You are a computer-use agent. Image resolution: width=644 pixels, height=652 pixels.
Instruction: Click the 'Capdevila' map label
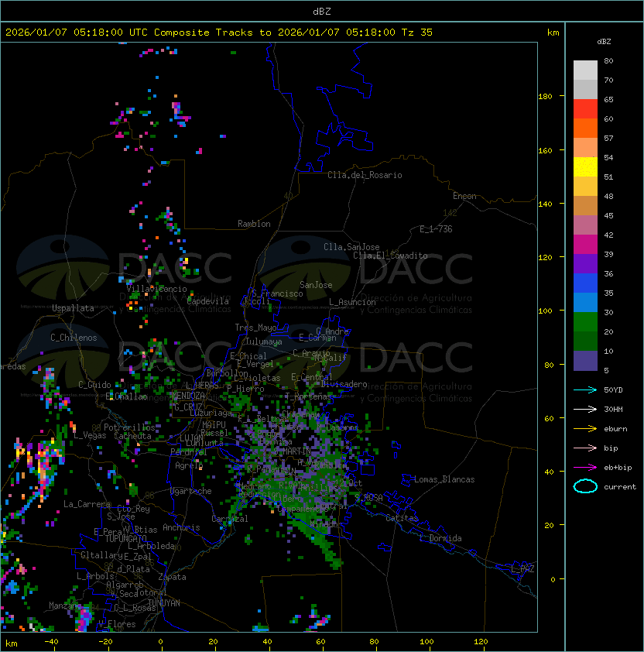[x=208, y=301]
